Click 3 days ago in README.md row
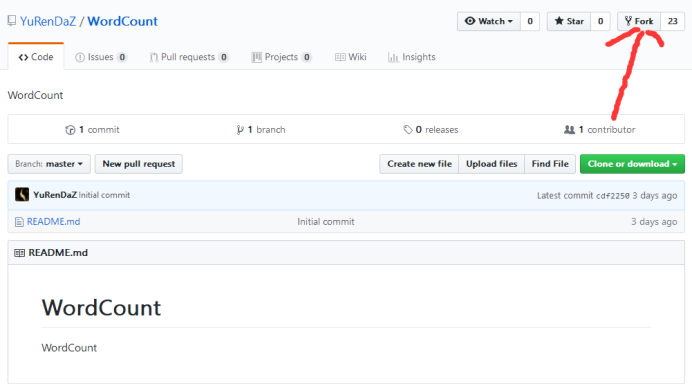This screenshot has height=386, width=692. pyautogui.click(x=654, y=221)
